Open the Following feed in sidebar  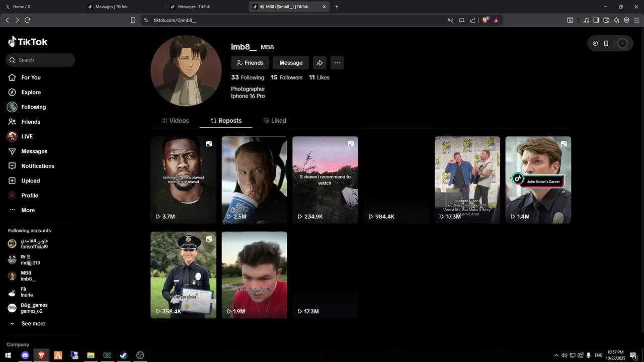[x=27, y=107]
